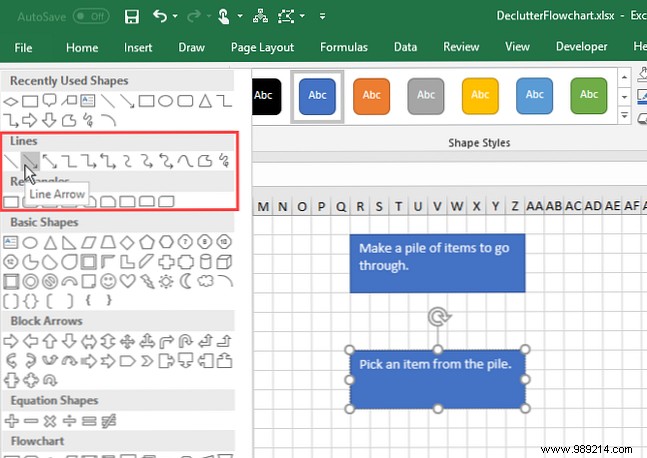
Task: Select the Curve line shape
Action: pos(185,161)
